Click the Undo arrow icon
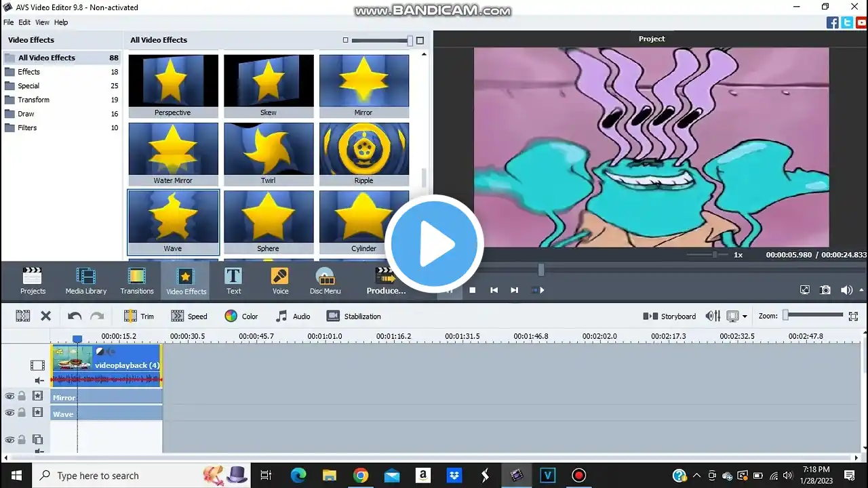The width and height of the screenshot is (868, 488). [x=75, y=316]
